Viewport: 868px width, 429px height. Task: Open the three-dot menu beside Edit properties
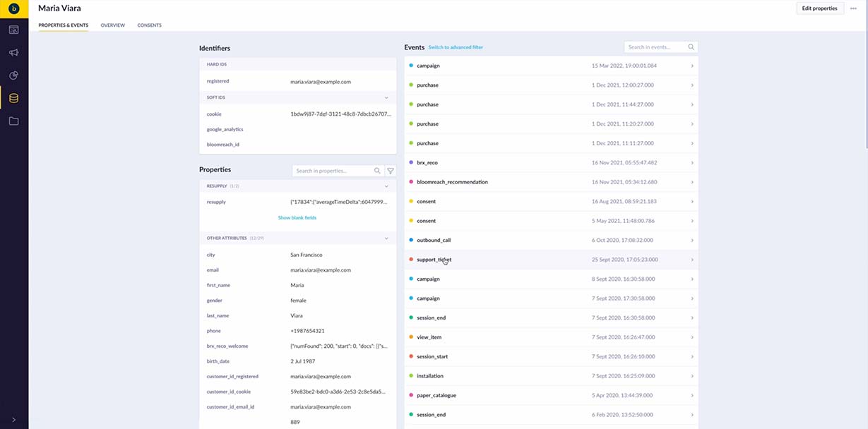tap(853, 8)
